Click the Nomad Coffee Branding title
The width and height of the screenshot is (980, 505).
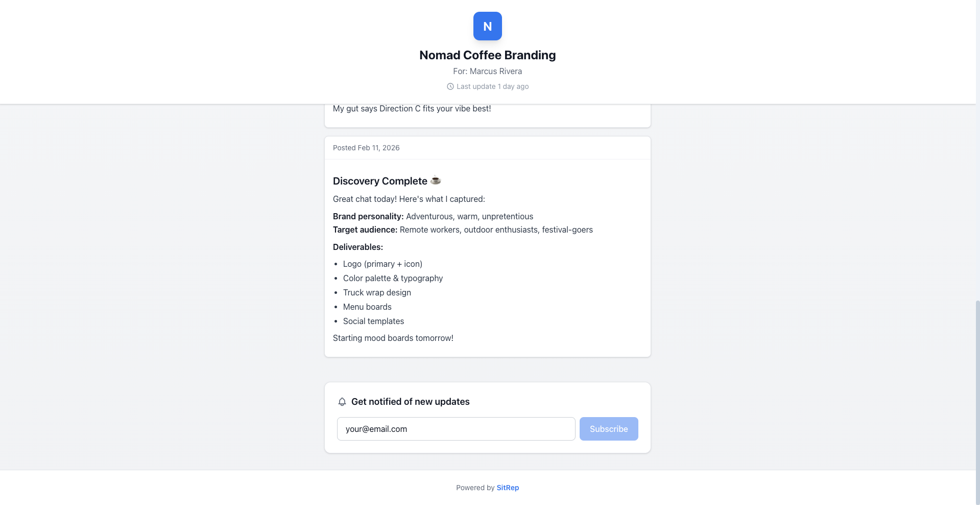point(487,55)
